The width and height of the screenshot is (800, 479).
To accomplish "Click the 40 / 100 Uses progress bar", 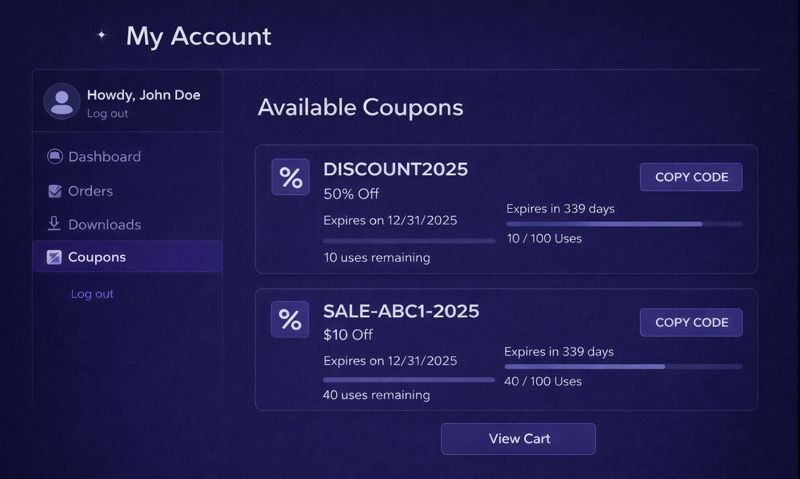I will [x=622, y=367].
